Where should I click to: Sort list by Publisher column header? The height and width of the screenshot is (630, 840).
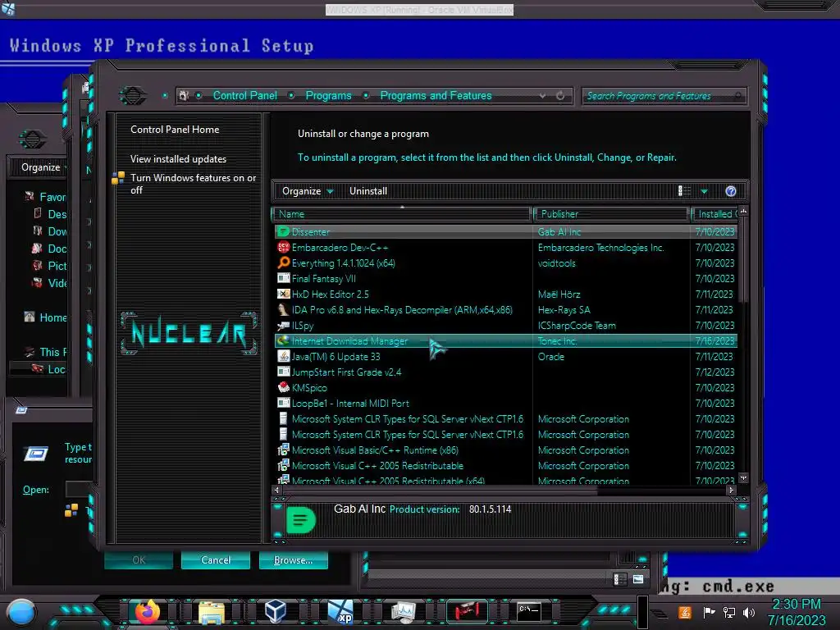point(610,214)
